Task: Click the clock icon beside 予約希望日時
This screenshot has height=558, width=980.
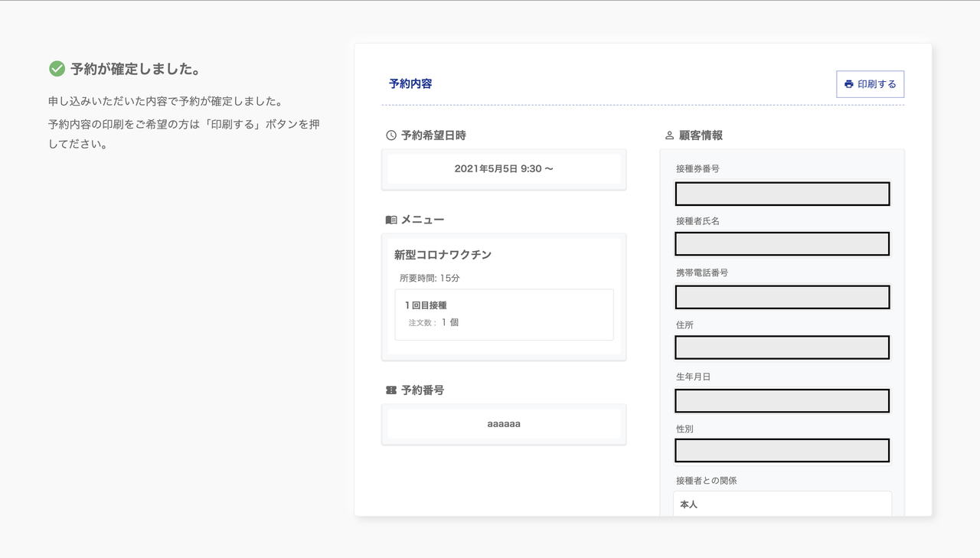Action: 391,135
